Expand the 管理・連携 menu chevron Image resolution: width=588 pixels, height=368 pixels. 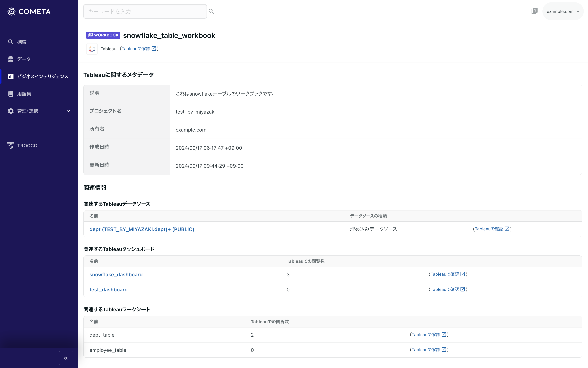pyautogui.click(x=68, y=111)
